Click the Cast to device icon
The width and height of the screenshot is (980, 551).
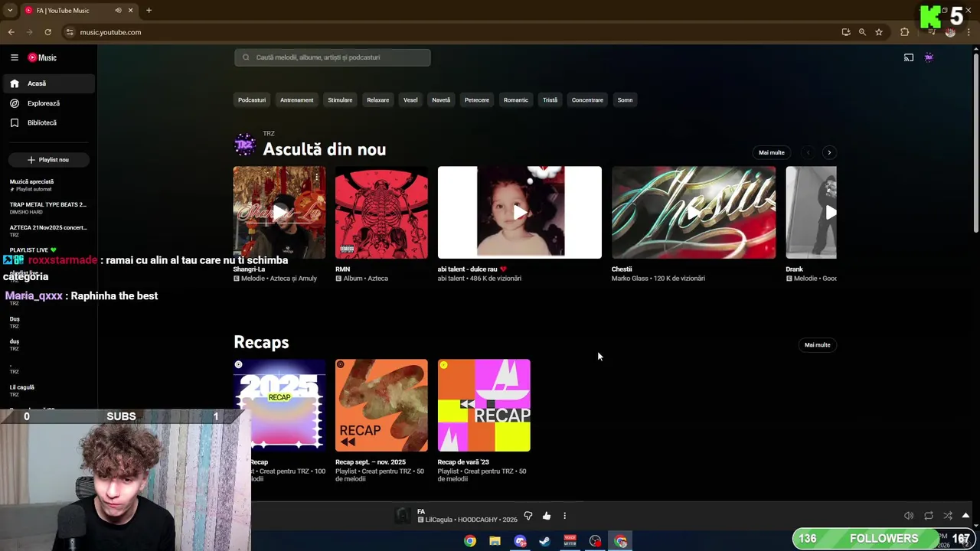909,57
